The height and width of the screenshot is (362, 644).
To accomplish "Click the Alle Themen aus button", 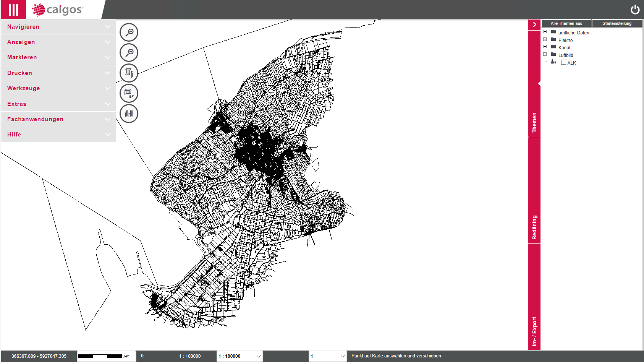I will coord(566,23).
